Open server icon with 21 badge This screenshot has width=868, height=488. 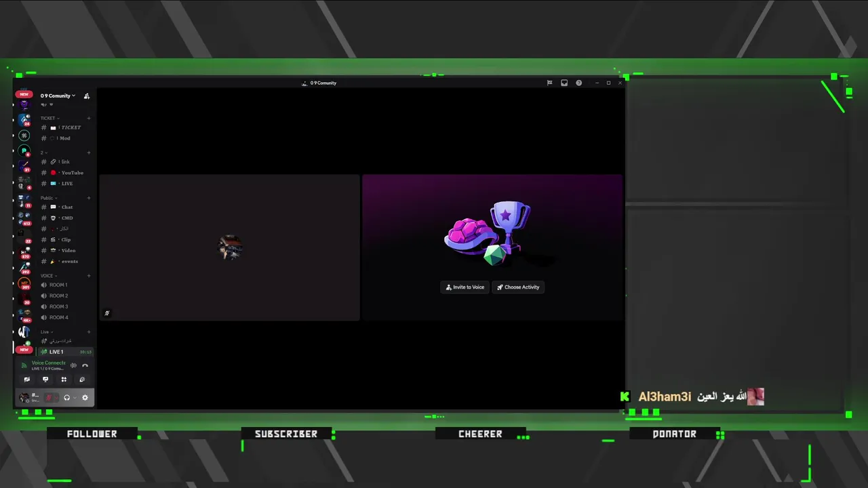(24, 167)
